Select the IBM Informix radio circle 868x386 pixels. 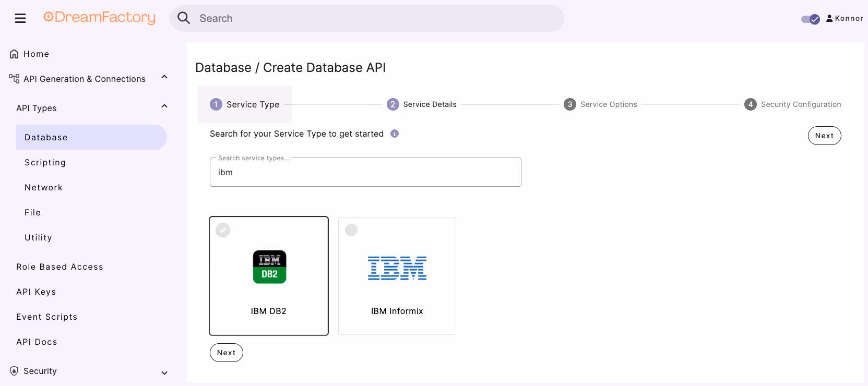point(351,230)
